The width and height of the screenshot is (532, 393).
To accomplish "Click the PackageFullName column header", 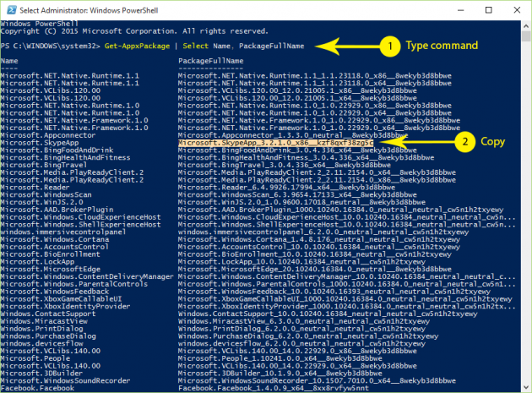I will (208, 61).
